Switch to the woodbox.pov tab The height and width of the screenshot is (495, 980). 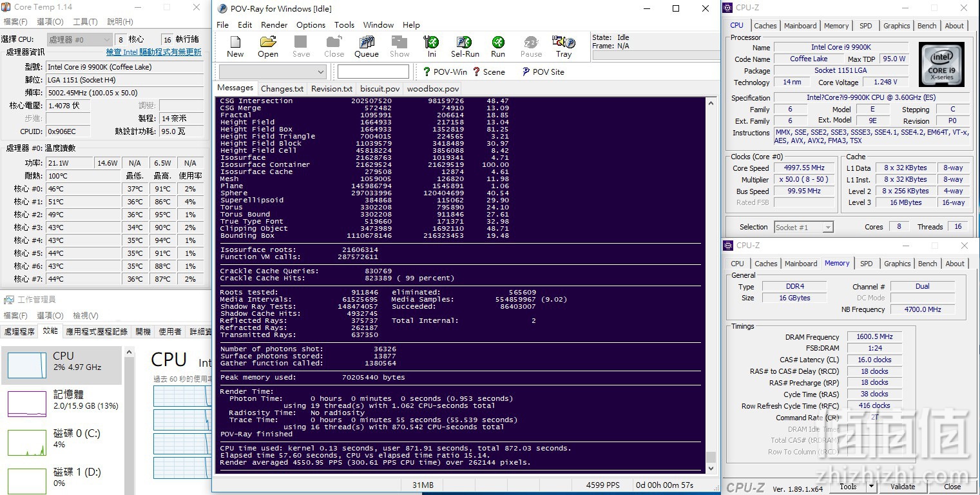point(433,89)
